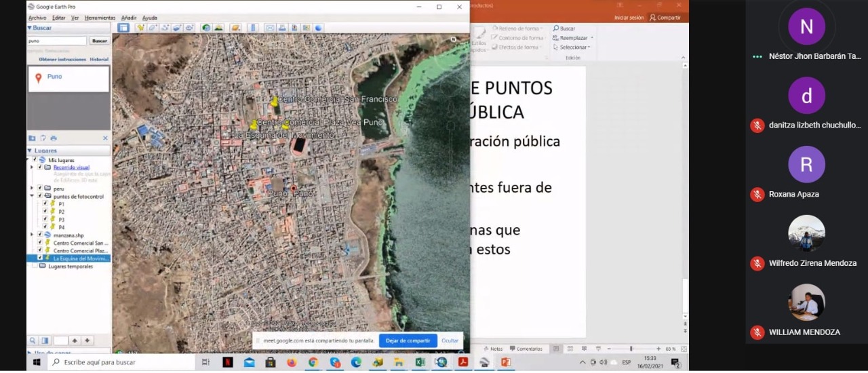Print with the printer icon in Google Earth toolbar

click(x=282, y=28)
